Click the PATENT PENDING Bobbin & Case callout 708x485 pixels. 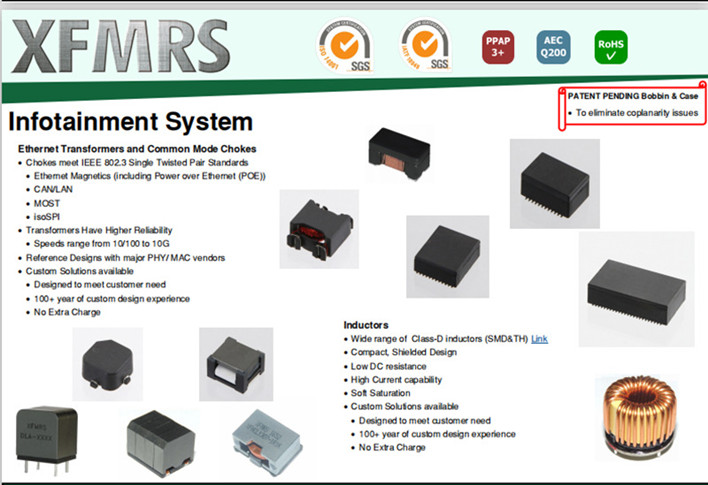(x=632, y=96)
